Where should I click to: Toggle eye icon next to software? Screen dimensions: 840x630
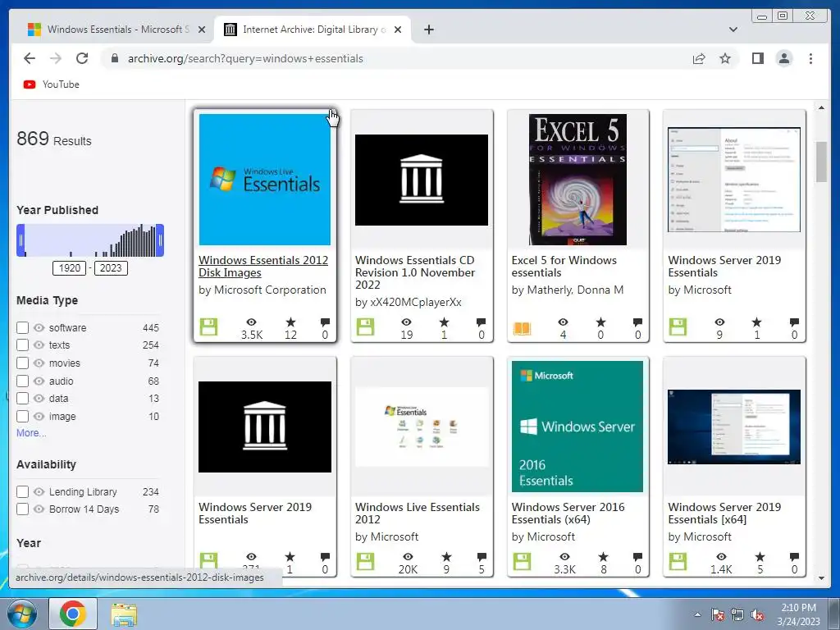point(39,327)
